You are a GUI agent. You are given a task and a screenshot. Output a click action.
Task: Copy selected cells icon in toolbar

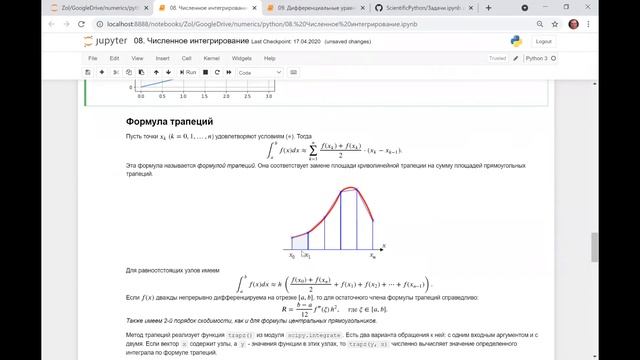tap(129, 72)
